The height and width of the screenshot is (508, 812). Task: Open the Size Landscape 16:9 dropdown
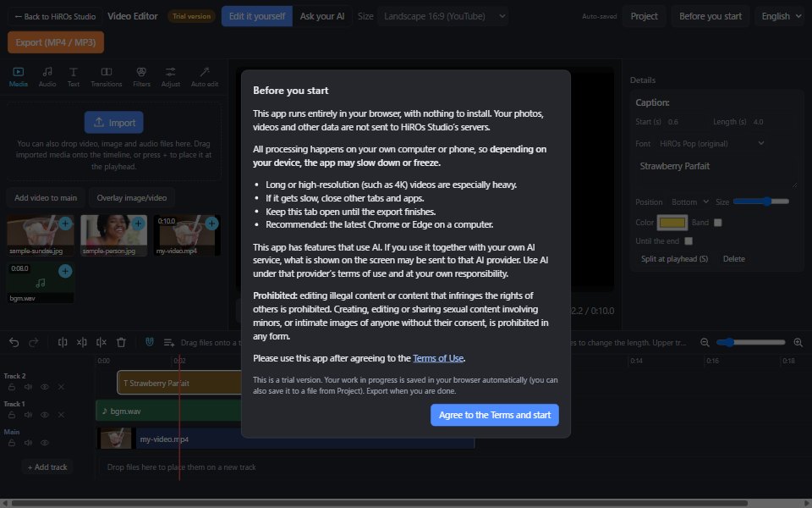pos(442,16)
